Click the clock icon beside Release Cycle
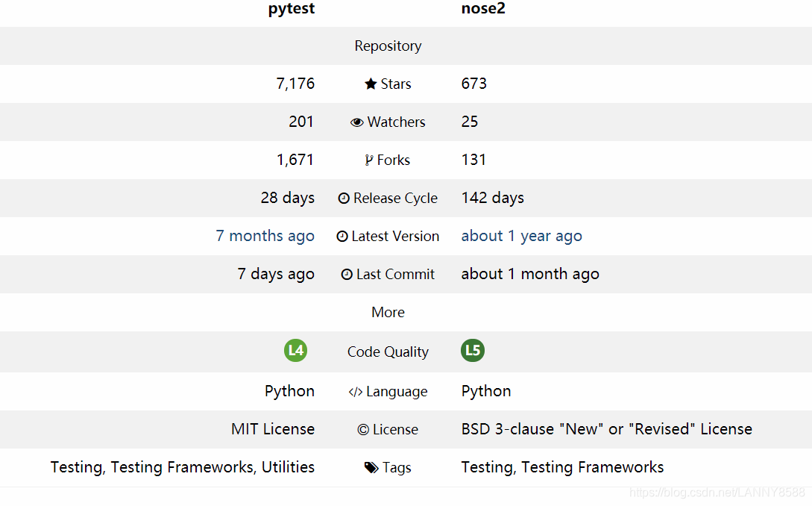 tap(344, 198)
